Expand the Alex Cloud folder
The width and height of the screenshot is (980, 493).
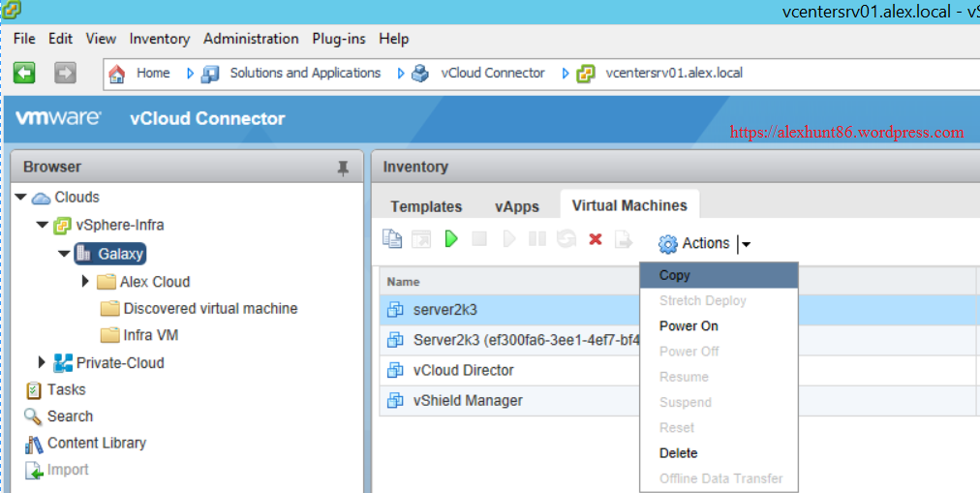click(85, 282)
